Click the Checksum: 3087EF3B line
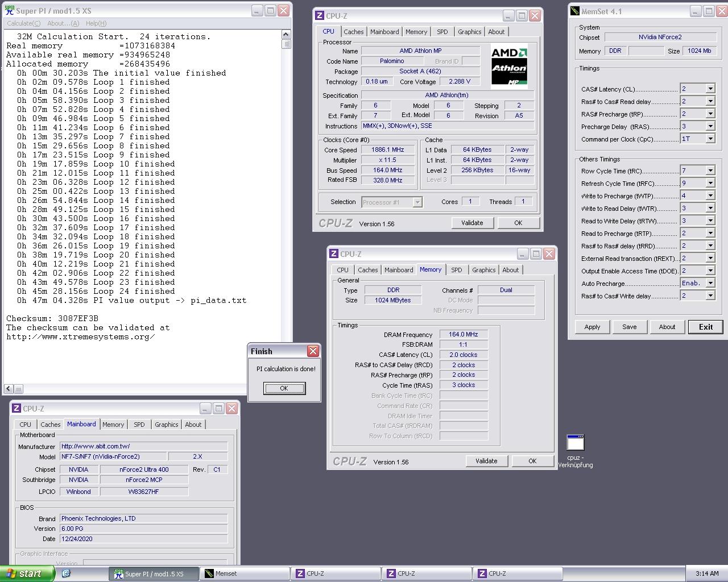The height and width of the screenshot is (582, 728). 52,318
